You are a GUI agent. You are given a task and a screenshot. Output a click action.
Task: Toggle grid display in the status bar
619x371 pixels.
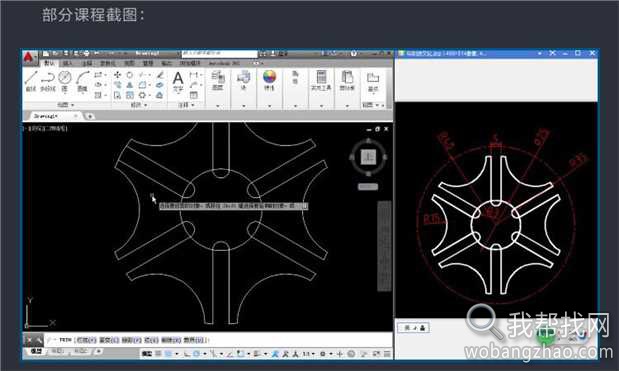pyautogui.click(x=158, y=354)
